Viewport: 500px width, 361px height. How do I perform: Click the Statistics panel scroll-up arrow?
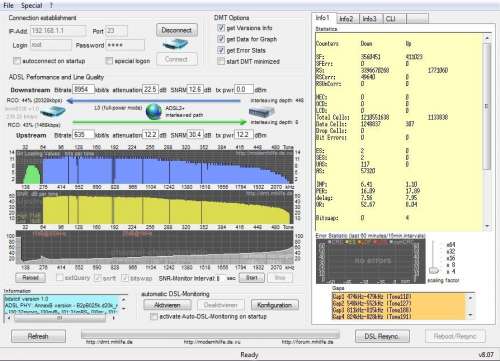tap(487, 38)
